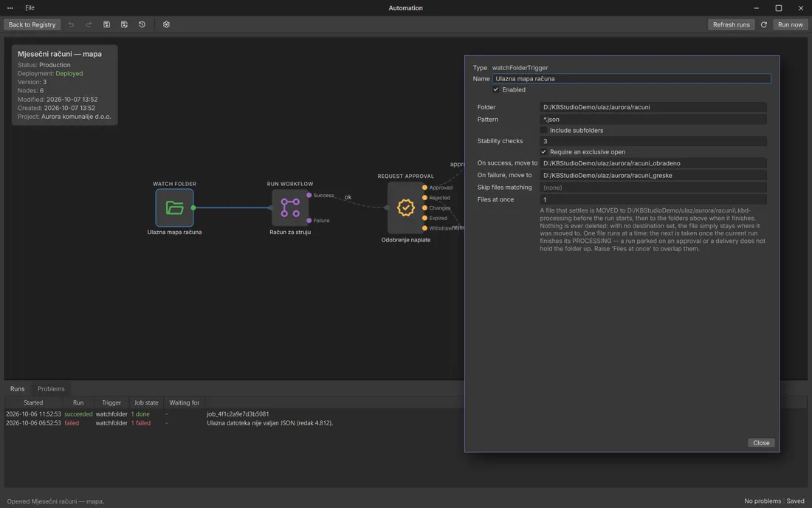
Task: Click the Success output port on Run Workflow
Action: tap(309, 195)
